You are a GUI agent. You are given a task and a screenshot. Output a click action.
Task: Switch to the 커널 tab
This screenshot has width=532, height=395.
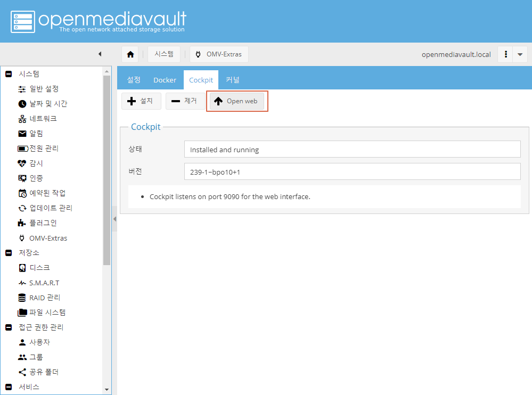(x=233, y=80)
